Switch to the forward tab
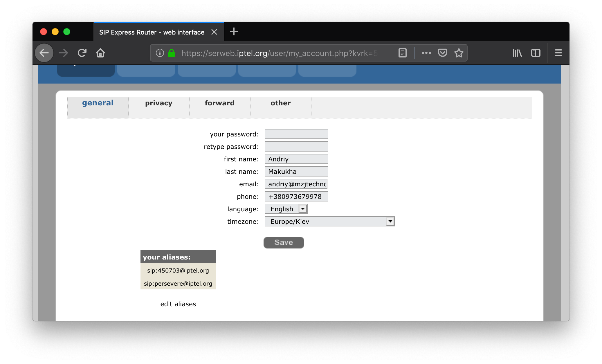The image size is (602, 364). [x=219, y=103]
